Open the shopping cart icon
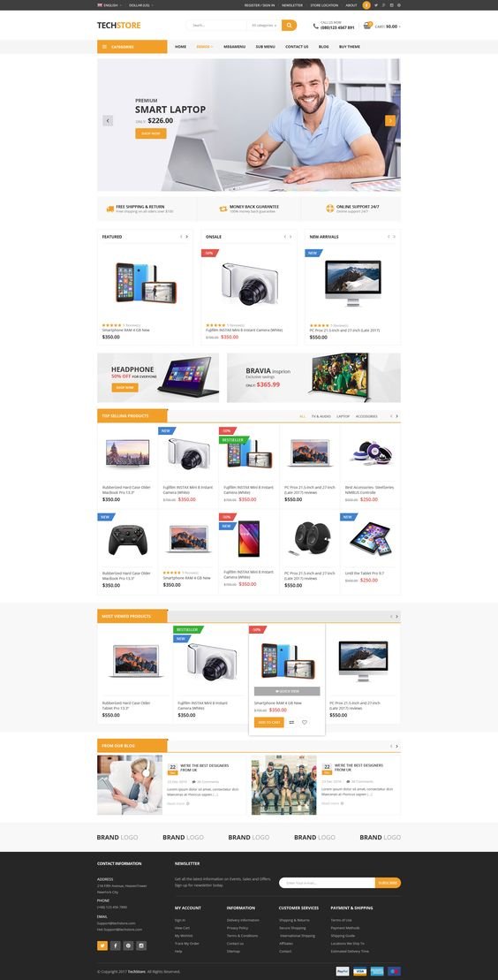The width and height of the screenshot is (498, 980). [x=368, y=26]
